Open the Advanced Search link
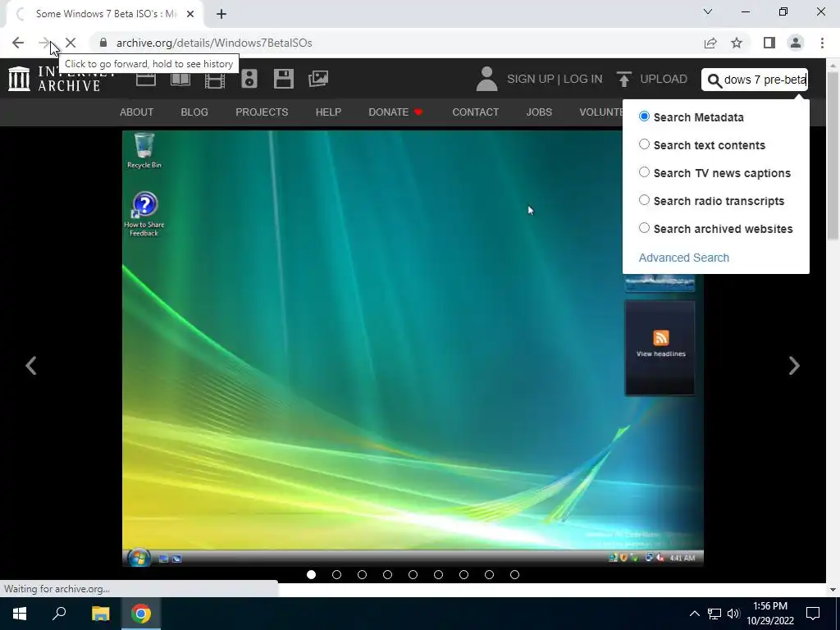840x630 pixels. click(x=684, y=258)
